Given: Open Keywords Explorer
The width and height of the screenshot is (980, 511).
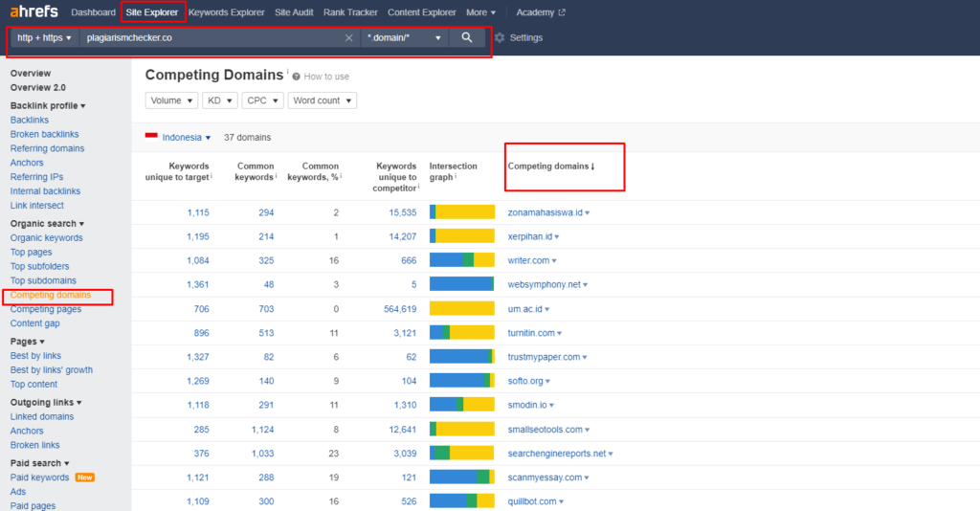Looking at the screenshot, I should (226, 12).
